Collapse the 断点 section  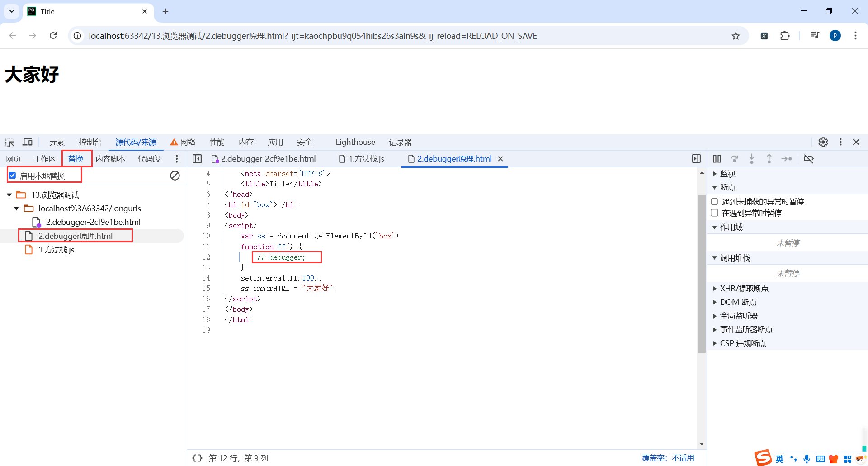(x=715, y=187)
